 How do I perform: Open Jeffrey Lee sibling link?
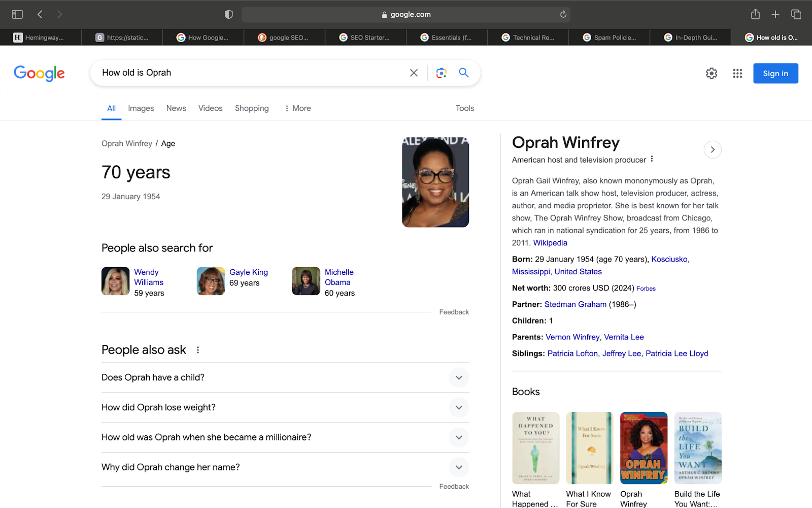(x=622, y=354)
